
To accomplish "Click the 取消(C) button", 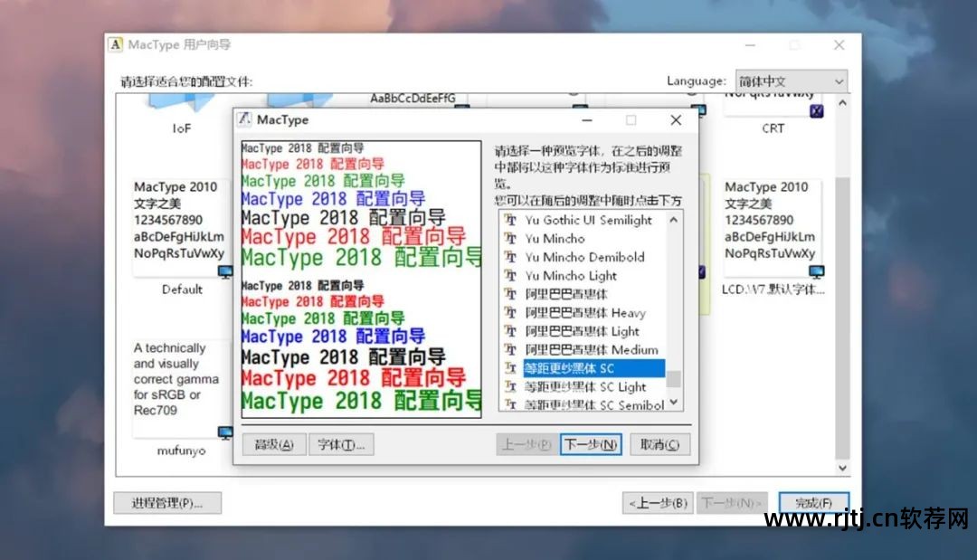I will point(660,443).
